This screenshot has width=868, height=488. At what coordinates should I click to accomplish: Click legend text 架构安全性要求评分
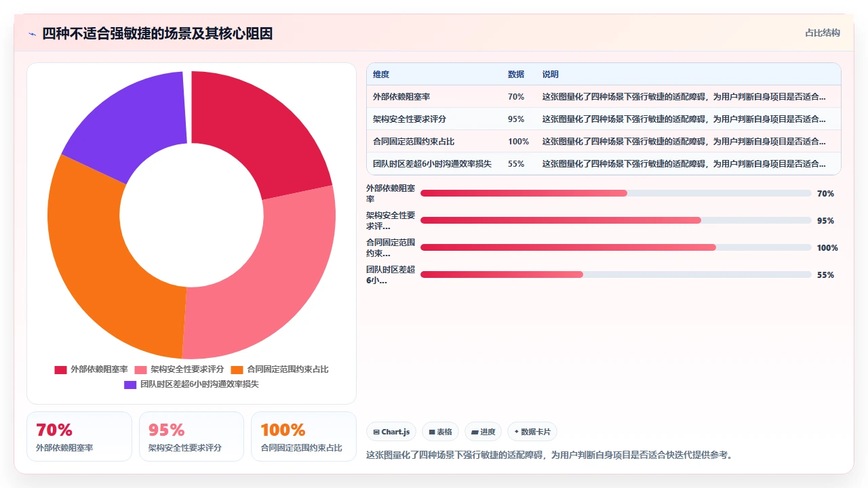click(x=187, y=369)
